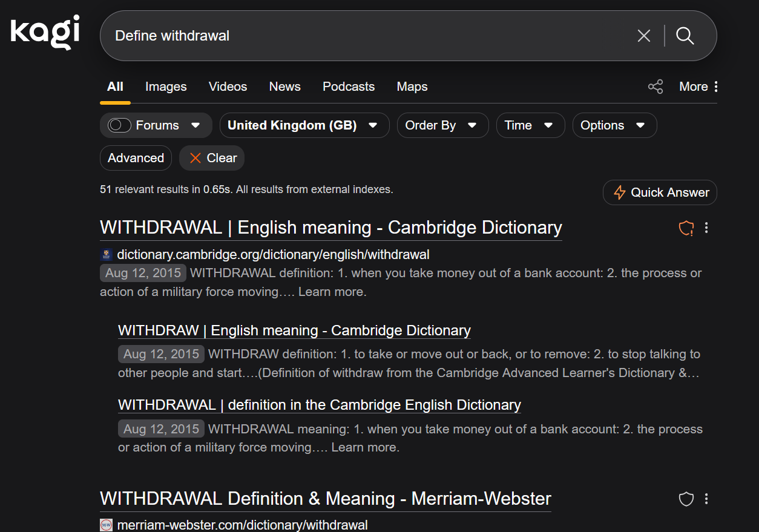Toggle the Forums switch on
Image resolution: width=759 pixels, height=532 pixels.
(x=119, y=125)
